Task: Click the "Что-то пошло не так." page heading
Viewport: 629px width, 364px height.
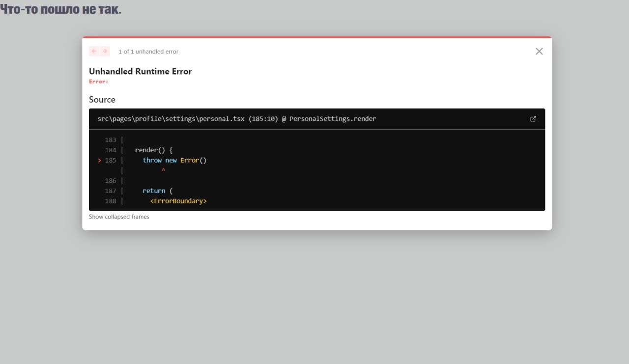Action: click(x=60, y=9)
